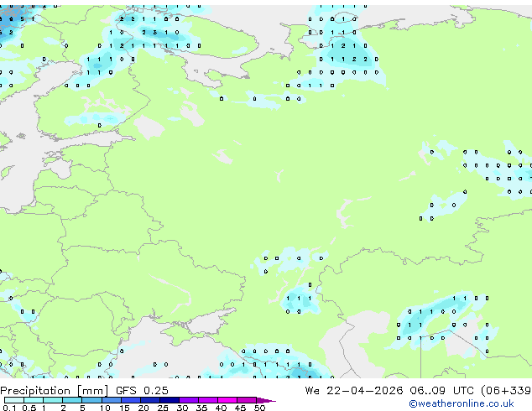532x411 pixels.
Task: Click the legend scale label '15'
Action: point(124,408)
